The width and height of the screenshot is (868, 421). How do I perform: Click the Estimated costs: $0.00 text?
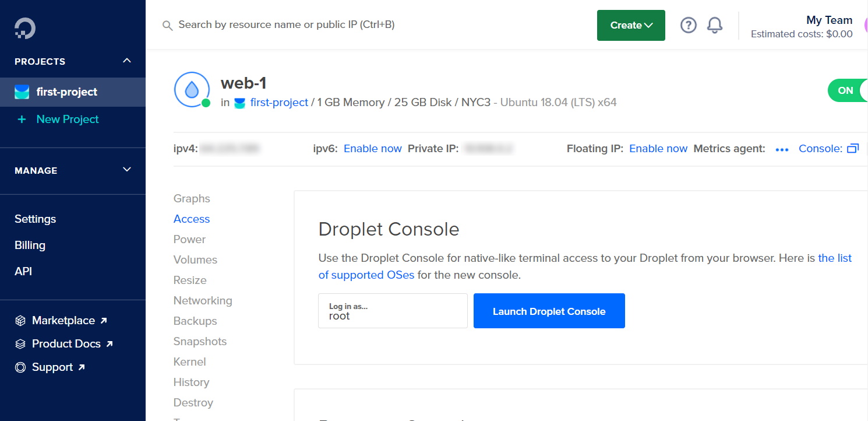tap(802, 34)
